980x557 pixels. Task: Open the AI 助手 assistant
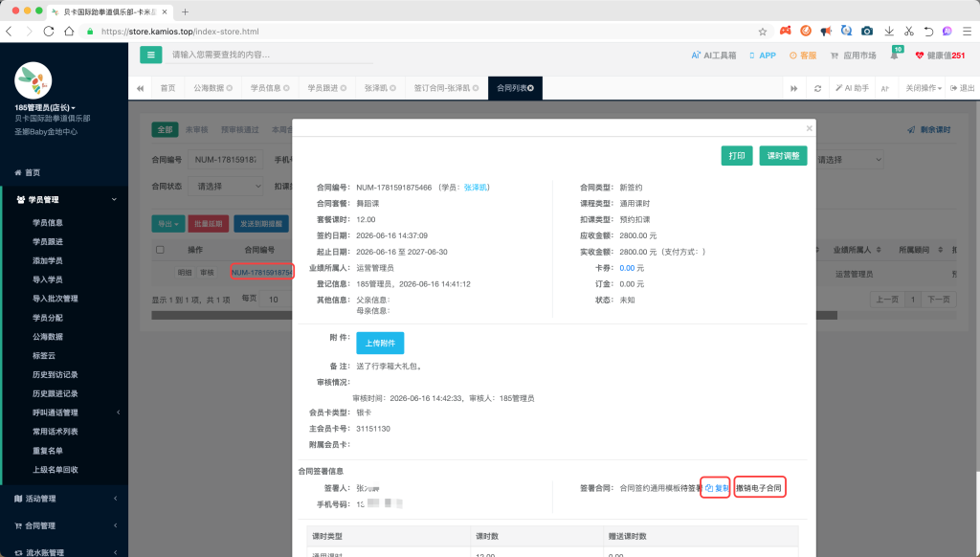pyautogui.click(x=852, y=88)
